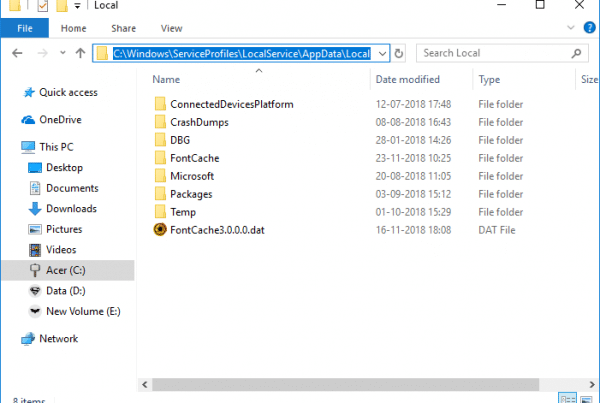Image resolution: width=600 pixels, height=403 pixels.
Task: Select Data (D:) drive
Action: (66, 291)
